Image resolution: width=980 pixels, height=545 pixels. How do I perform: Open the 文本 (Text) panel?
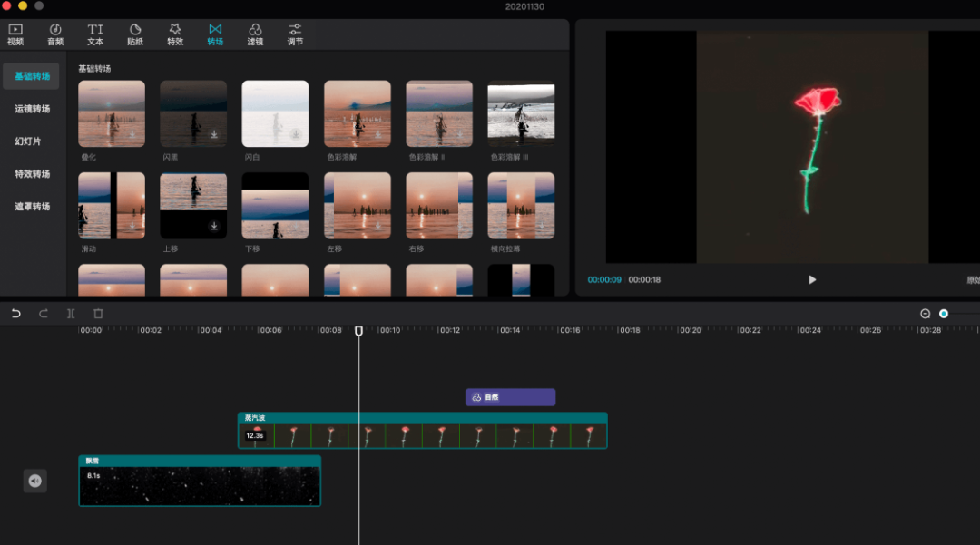coord(95,34)
